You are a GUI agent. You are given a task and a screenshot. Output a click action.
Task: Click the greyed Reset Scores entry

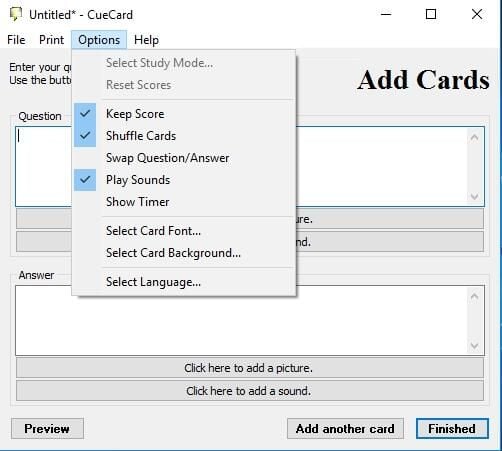coord(184,85)
